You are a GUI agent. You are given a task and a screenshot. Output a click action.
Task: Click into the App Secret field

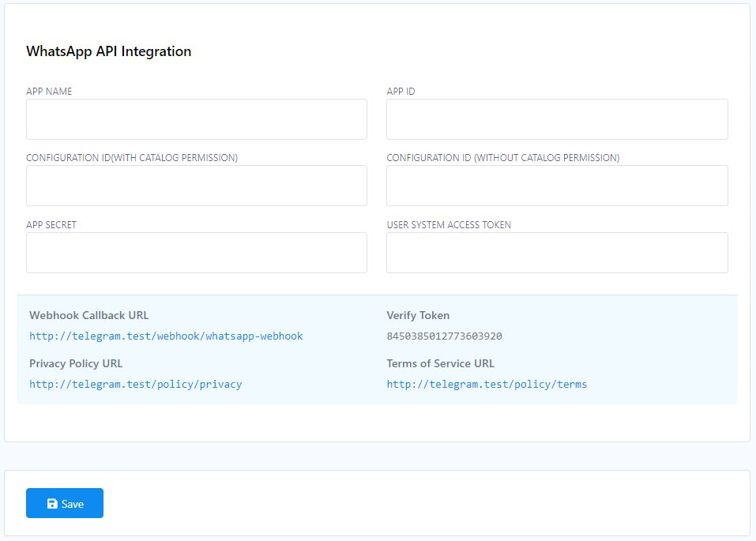point(197,253)
